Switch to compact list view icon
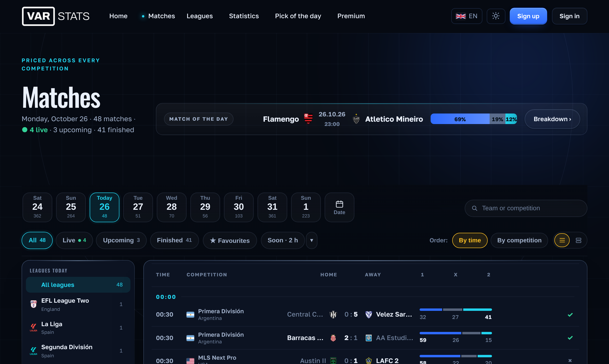The width and height of the screenshot is (609, 364). coord(562,240)
